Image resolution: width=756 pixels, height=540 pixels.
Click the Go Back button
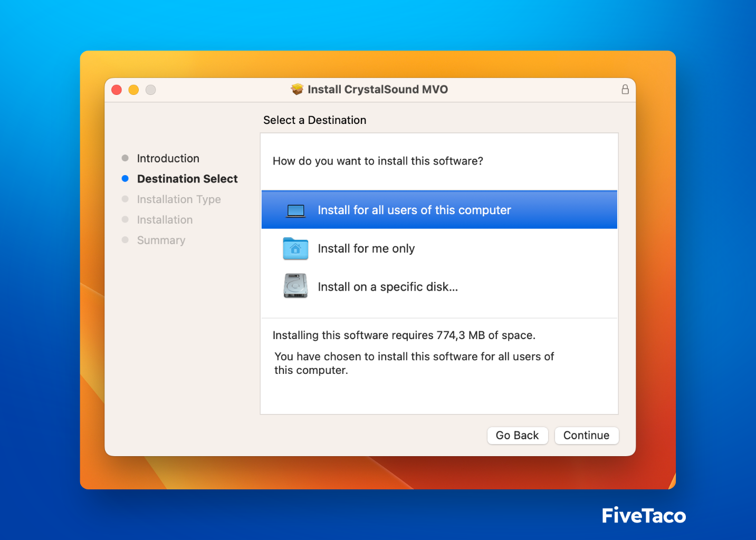(517, 436)
